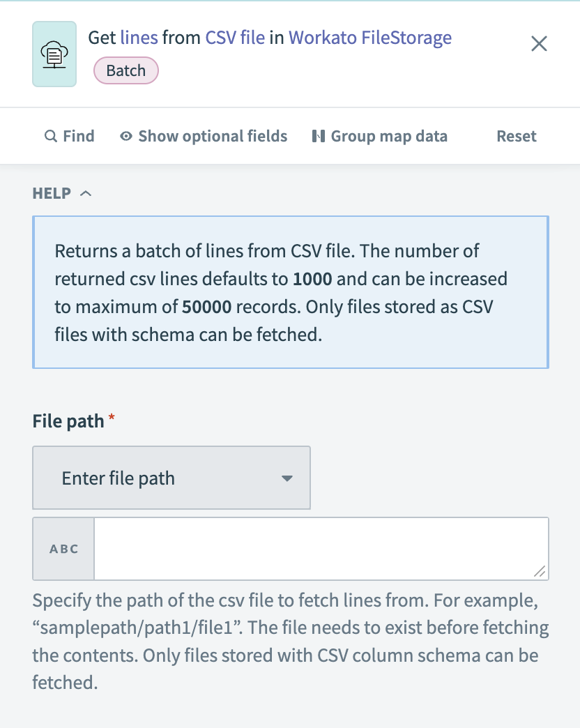Click the File path dropdown arrow
The image size is (580, 728).
click(x=287, y=478)
